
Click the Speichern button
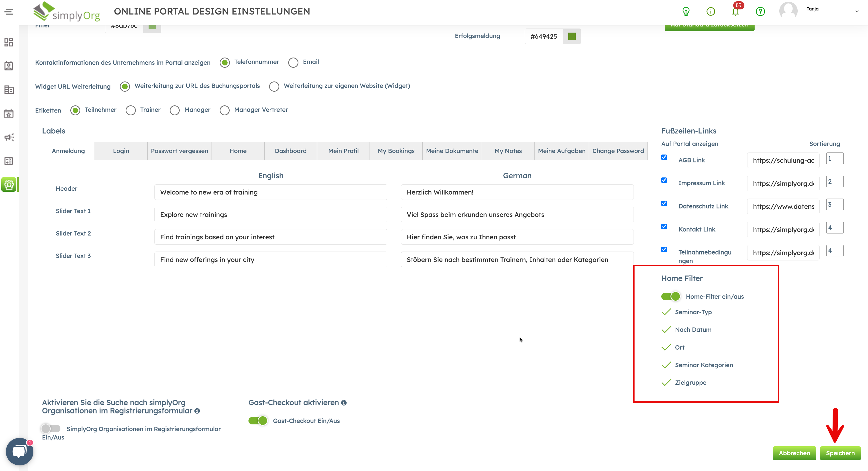point(840,453)
